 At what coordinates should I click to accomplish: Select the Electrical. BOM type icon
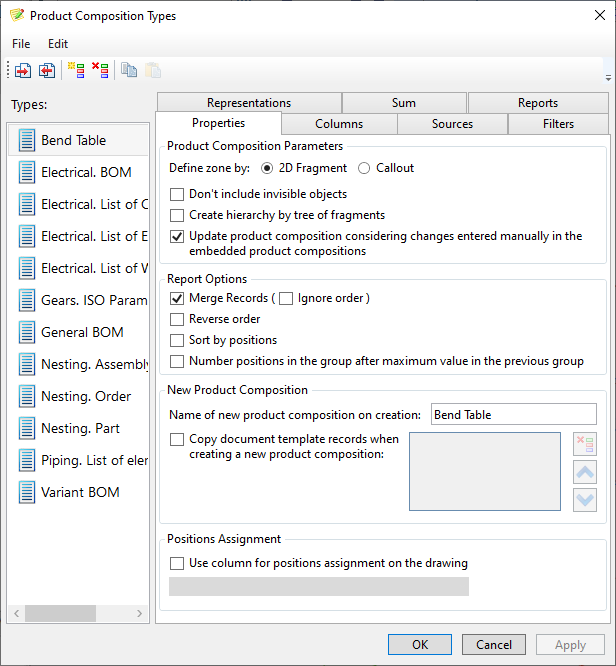click(27, 172)
